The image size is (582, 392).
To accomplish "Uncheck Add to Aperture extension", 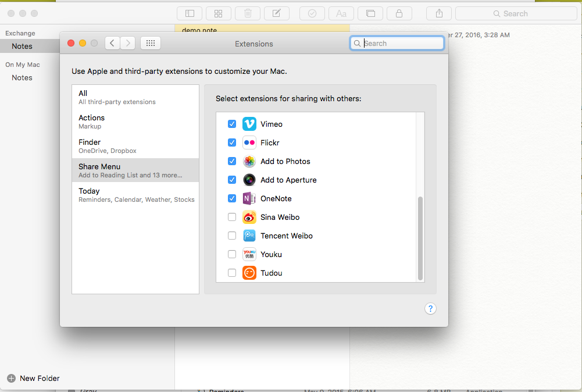I will click(x=232, y=180).
